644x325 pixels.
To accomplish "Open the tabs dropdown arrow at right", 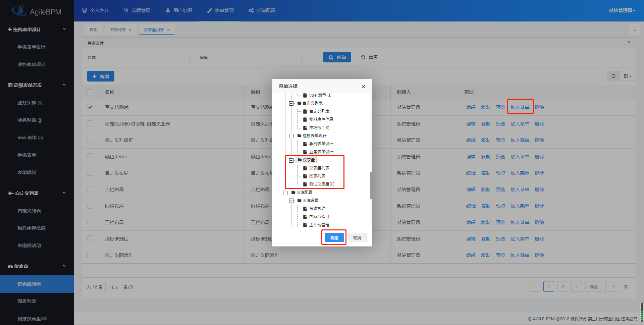I will pyautogui.click(x=634, y=30).
